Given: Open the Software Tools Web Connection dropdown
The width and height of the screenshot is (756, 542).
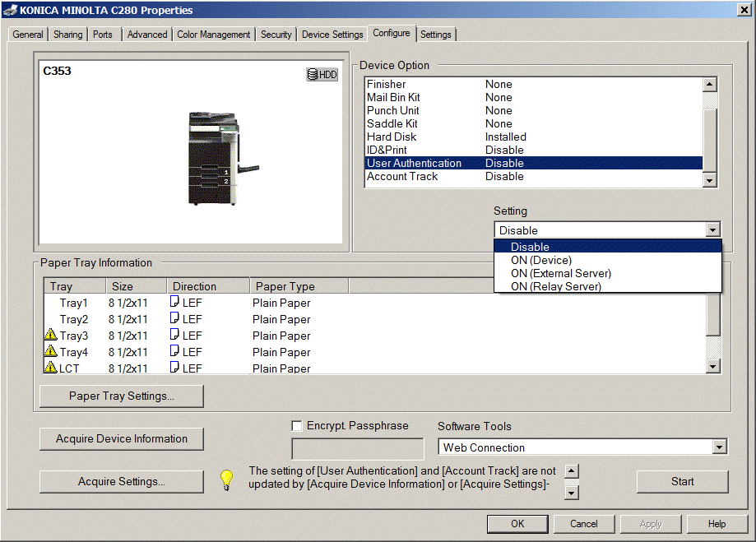Looking at the screenshot, I should click(720, 447).
